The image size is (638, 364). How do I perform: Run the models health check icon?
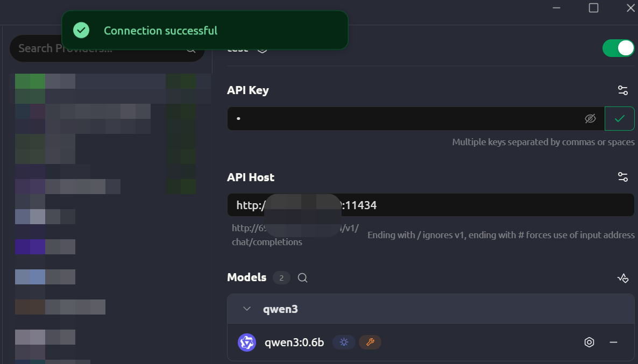pos(622,278)
